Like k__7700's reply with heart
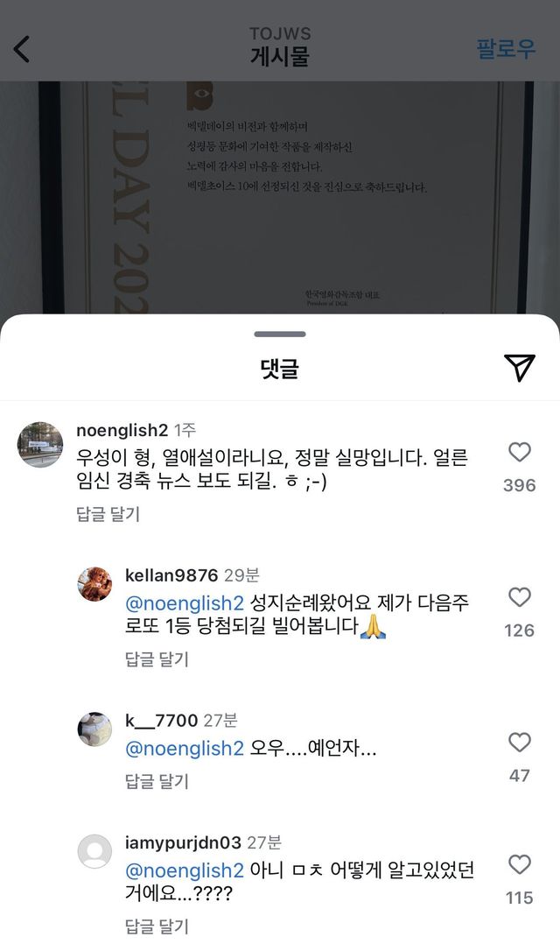Screen dimensions: 560x951 point(520,743)
